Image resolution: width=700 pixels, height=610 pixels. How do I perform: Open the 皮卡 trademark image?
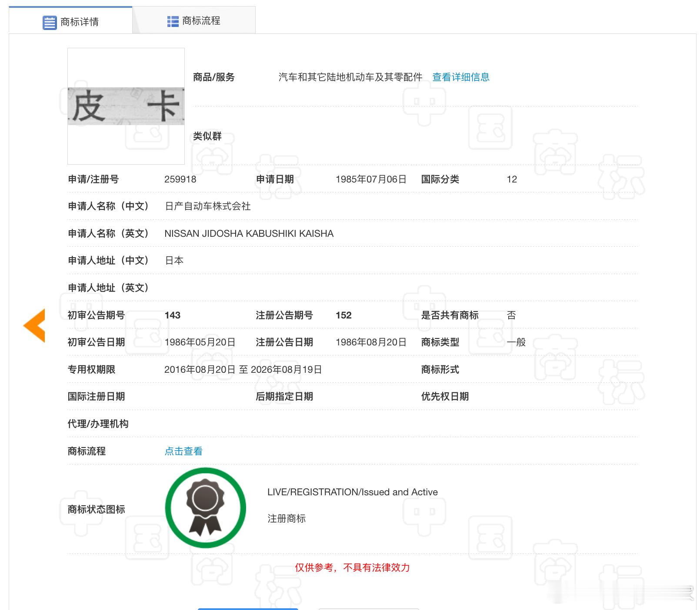126,106
